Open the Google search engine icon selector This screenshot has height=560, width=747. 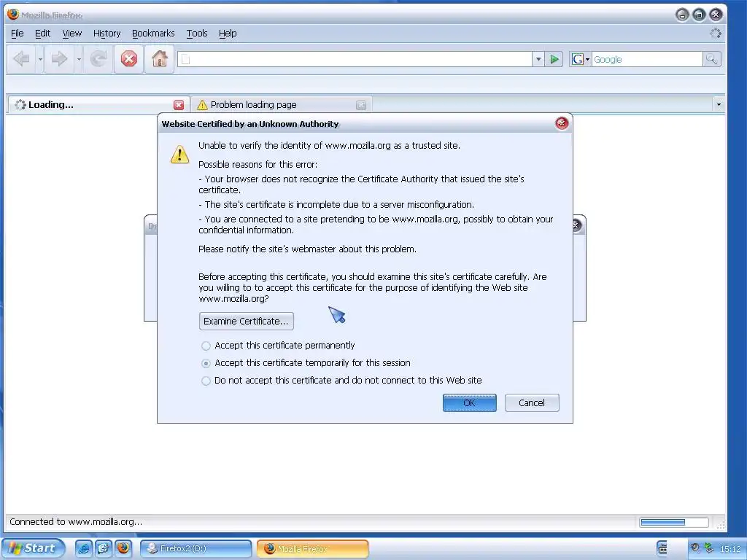click(x=580, y=59)
